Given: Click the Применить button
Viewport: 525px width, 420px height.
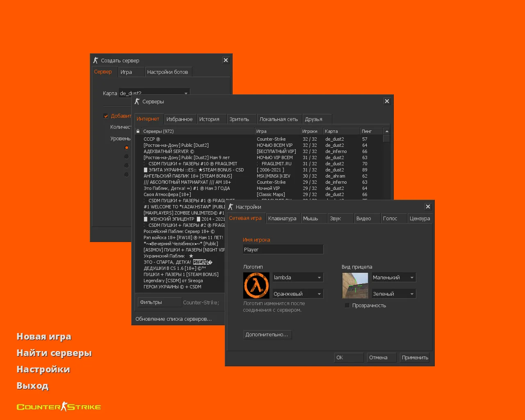Looking at the screenshot, I should [414, 357].
